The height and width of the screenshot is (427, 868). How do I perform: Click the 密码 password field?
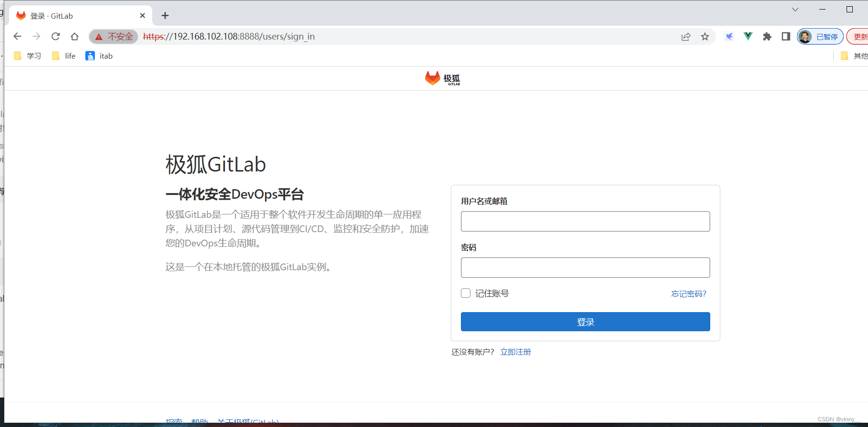pos(585,268)
